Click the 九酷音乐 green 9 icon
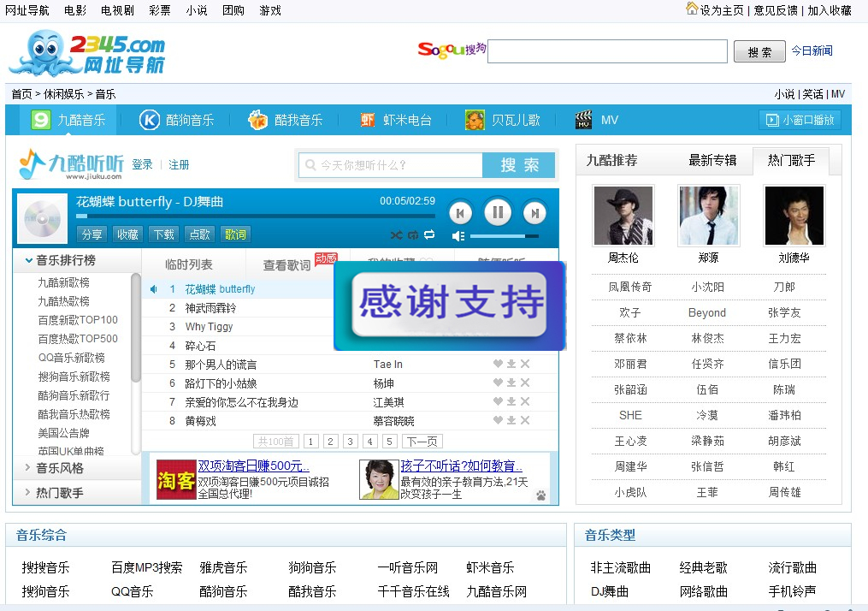Screen dimensions: 868x611 click(x=40, y=120)
